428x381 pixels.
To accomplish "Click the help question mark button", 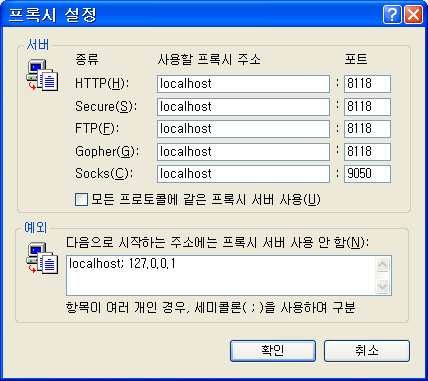I will tap(392, 15).
